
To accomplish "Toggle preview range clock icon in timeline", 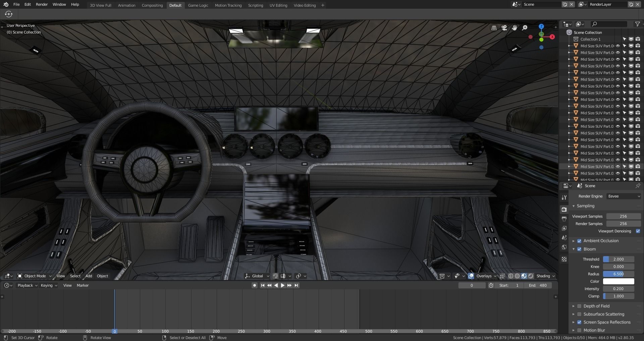I will (x=491, y=285).
